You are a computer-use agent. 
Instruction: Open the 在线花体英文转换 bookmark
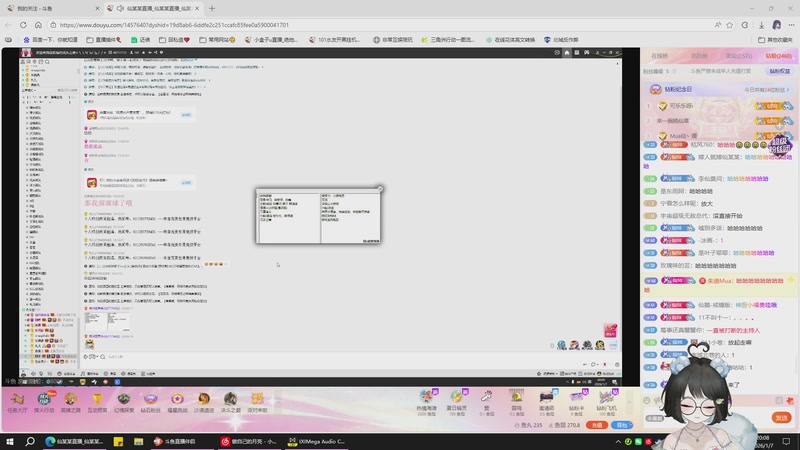tap(510, 39)
